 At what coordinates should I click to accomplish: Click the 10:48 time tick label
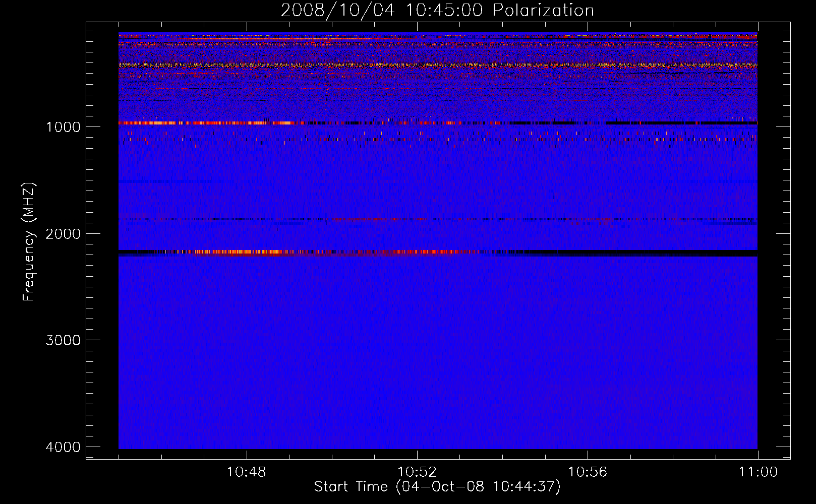pos(246,472)
